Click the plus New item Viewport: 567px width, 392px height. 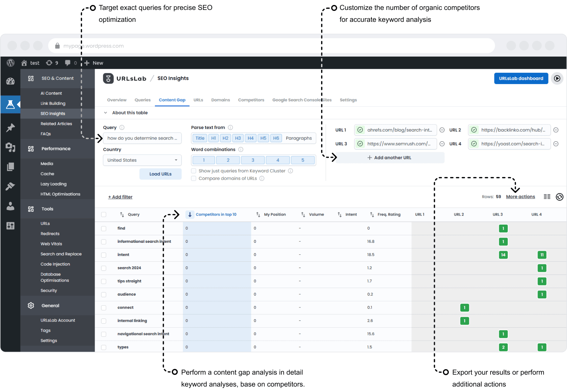point(94,63)
